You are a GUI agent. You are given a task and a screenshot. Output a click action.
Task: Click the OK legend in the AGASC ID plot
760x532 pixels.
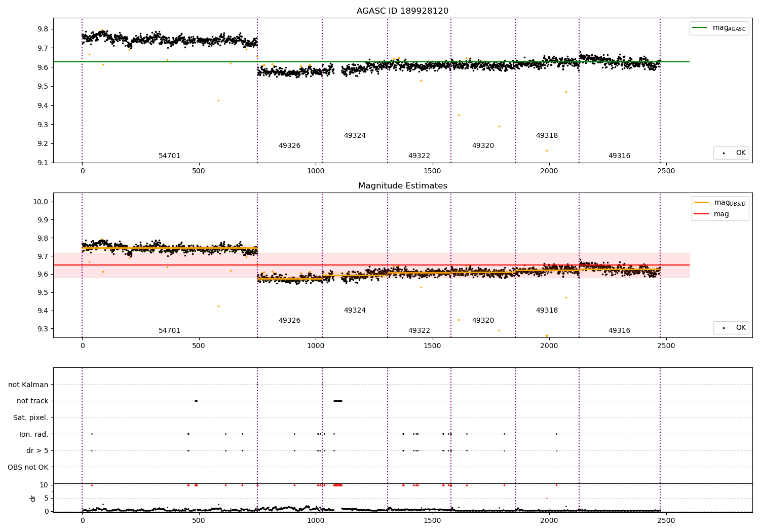[731, 153]
